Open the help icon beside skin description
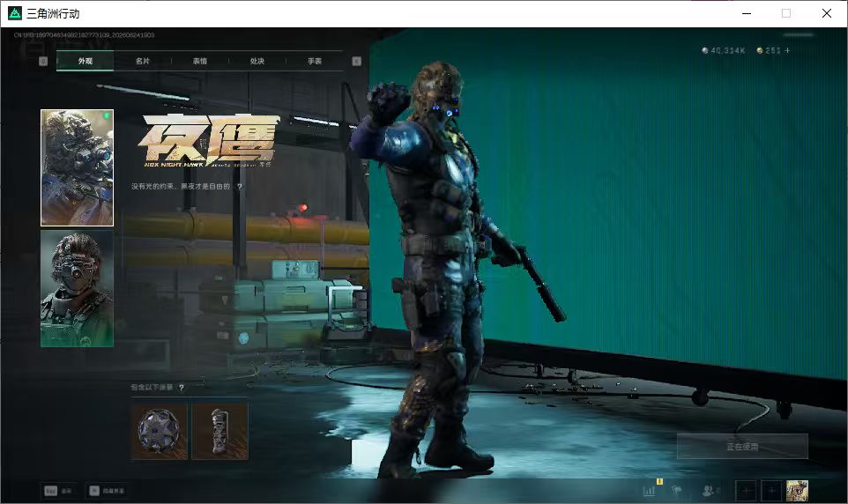Screen dimensions: 848x504 [x=240, y=186]
